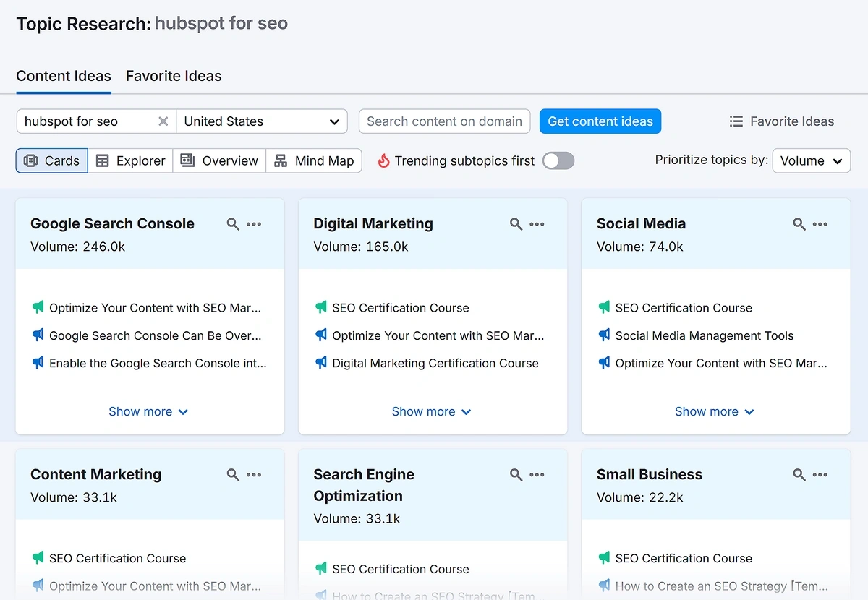Expand Show more in Digital Marketing card

pos(431,411)
